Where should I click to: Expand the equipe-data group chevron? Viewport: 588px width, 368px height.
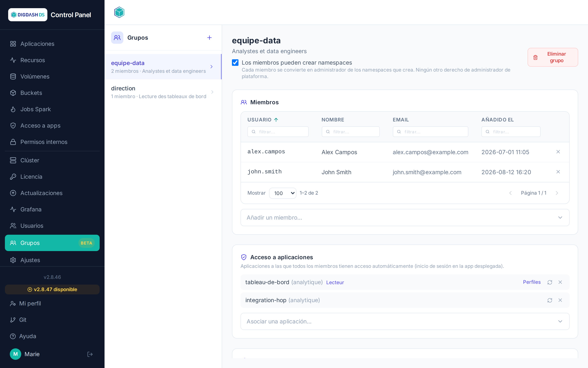[x=212, y=67]
